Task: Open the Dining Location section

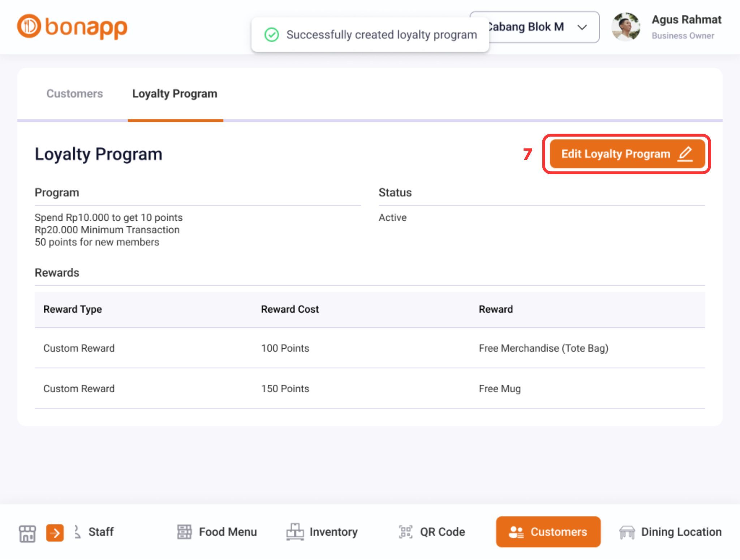Action: point(670,532)
